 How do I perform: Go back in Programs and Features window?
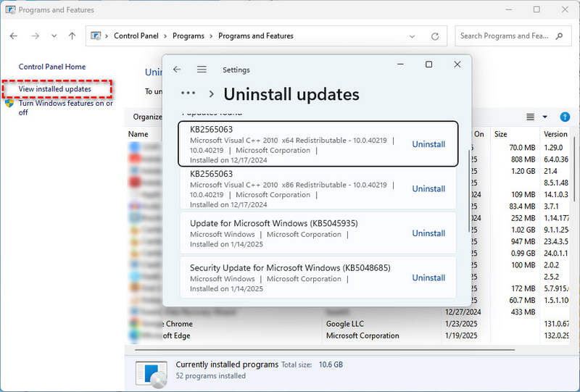pos(14,36)
